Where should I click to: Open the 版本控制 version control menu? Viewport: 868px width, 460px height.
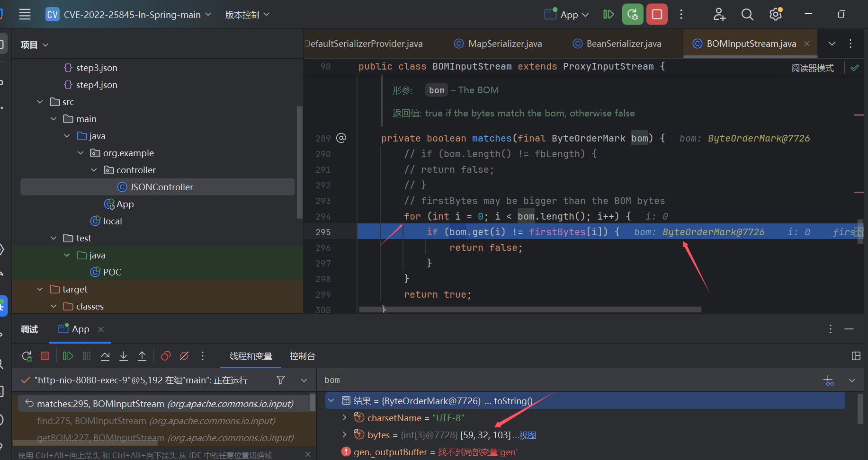[247, 15]
